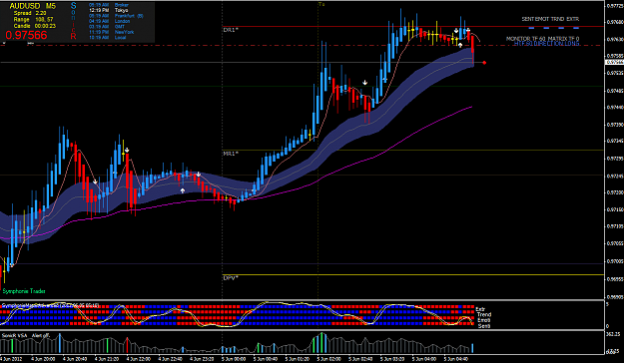Image resolution: width=624 pixels, height=364 pixels.
Task: Click the HTF 60 DIRECTION LONG label
Action: click(546, 43)
